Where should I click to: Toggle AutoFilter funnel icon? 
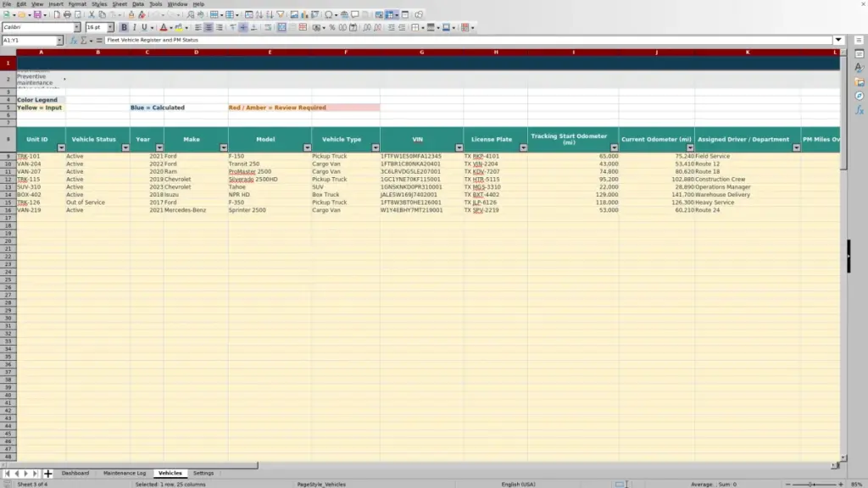tap(281, 14)
